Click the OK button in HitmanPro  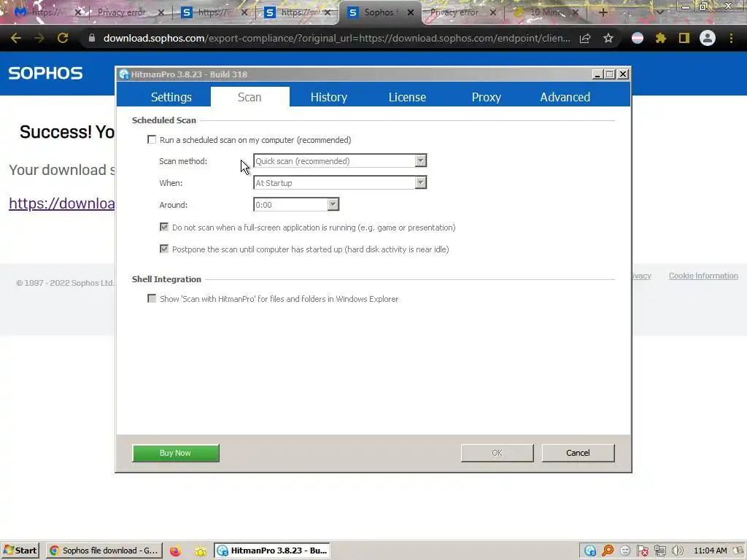point(497,453)
